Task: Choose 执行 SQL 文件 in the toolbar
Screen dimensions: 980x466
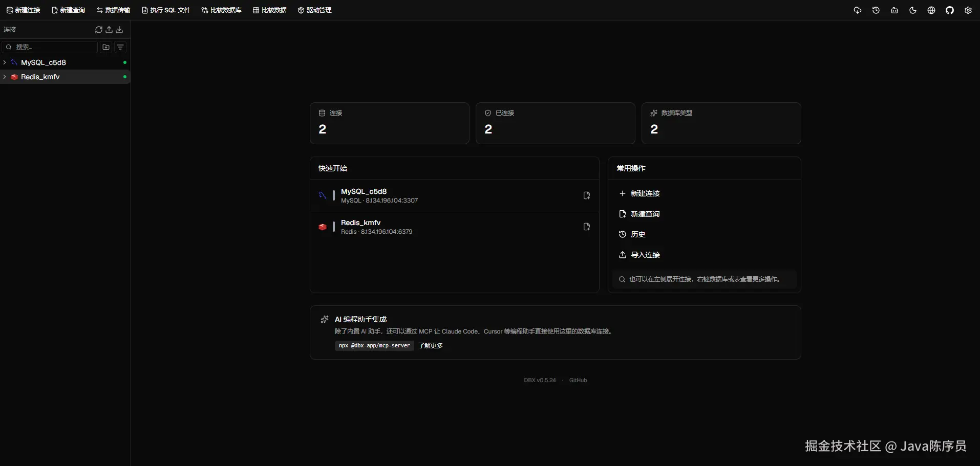Action: click(x=166, y=10)
